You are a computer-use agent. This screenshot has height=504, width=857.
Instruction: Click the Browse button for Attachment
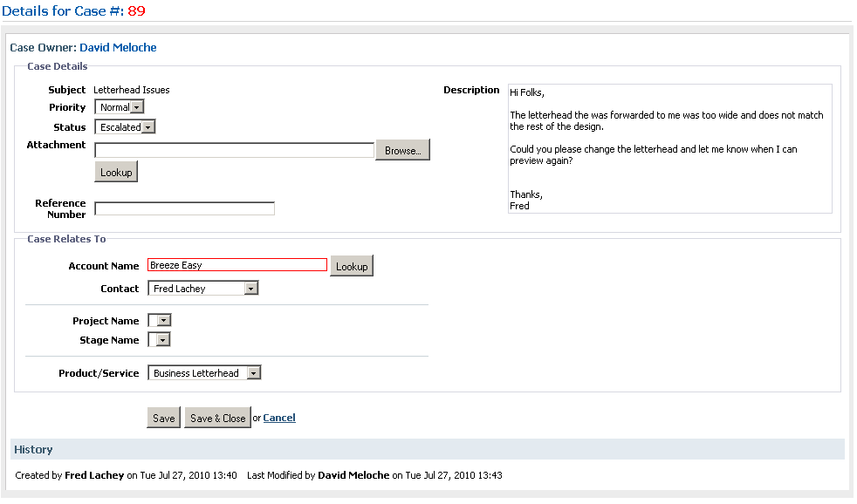pyautogui.click(x=403, y=150)
